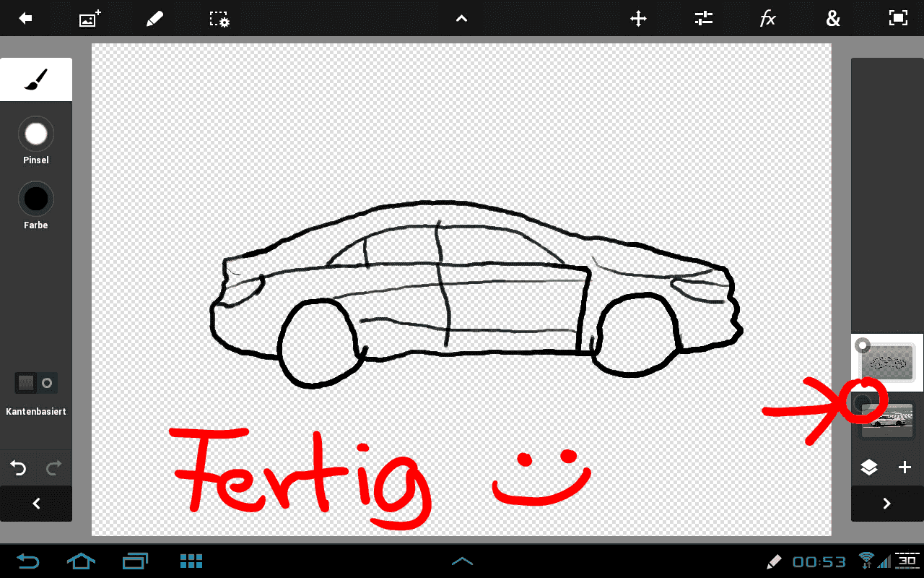The height and width of the screenshot is (578, 924).
Task: Click the Kantenbasiert label
Action: [x=36, y=412]
